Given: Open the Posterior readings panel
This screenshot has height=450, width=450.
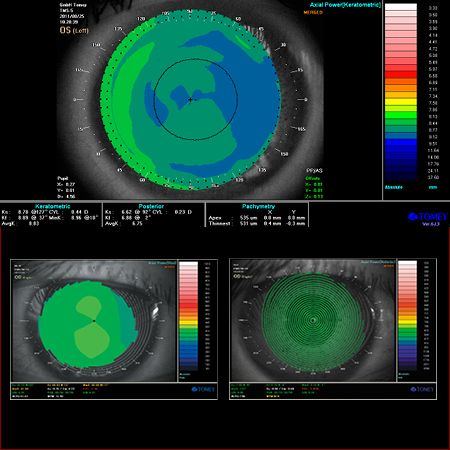Looking at the screenshot, I should pyautogui.click(x=154, y=215).
